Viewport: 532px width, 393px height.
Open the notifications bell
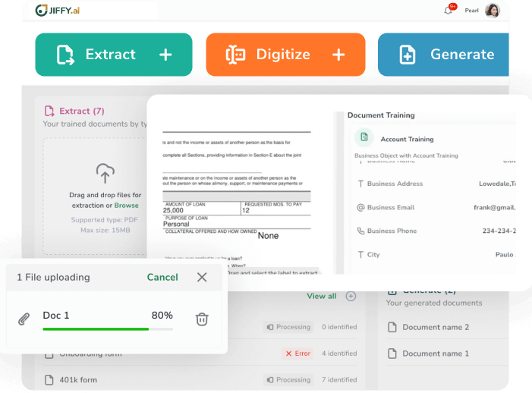tap(449, 11)
